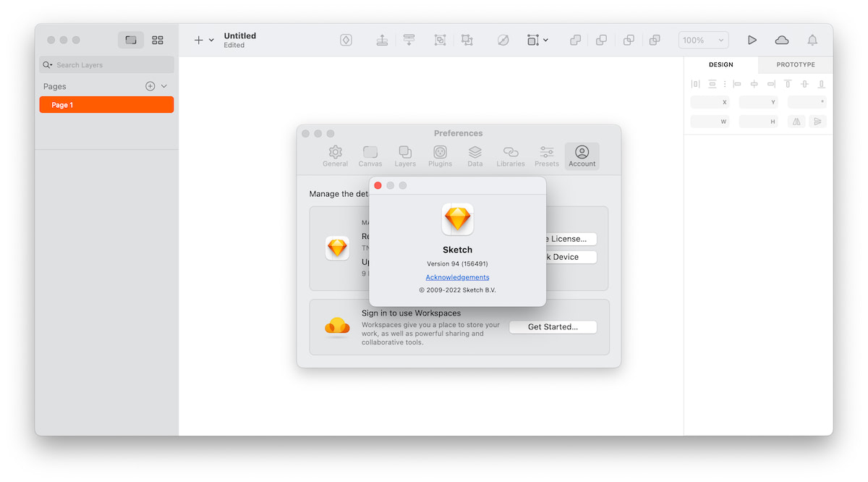
Task: Switch to the Prototype tab
Action: point(796,65)
